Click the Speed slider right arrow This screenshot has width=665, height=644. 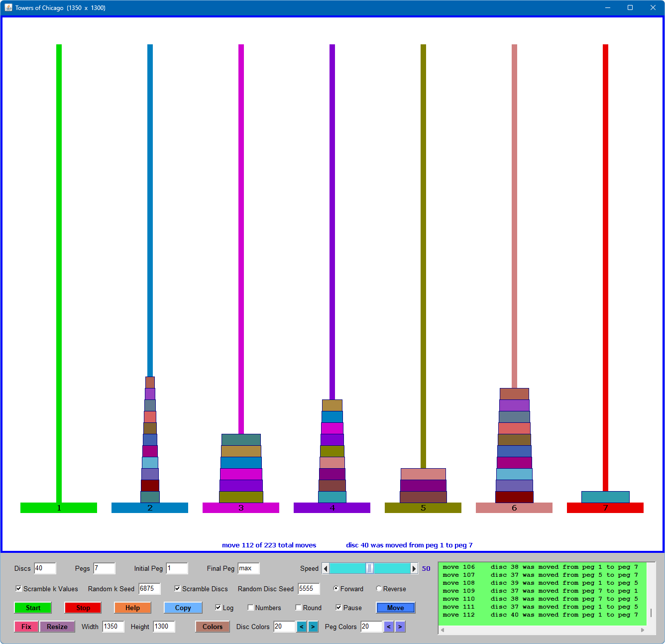click(x=414, y=568)
